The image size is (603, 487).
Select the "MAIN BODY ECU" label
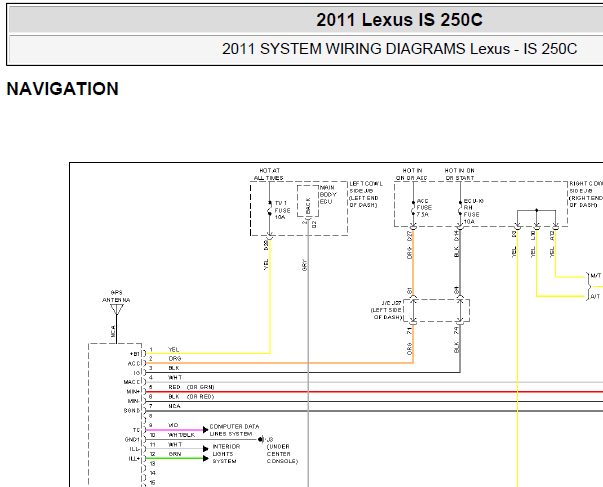click(x=328, y=195)
